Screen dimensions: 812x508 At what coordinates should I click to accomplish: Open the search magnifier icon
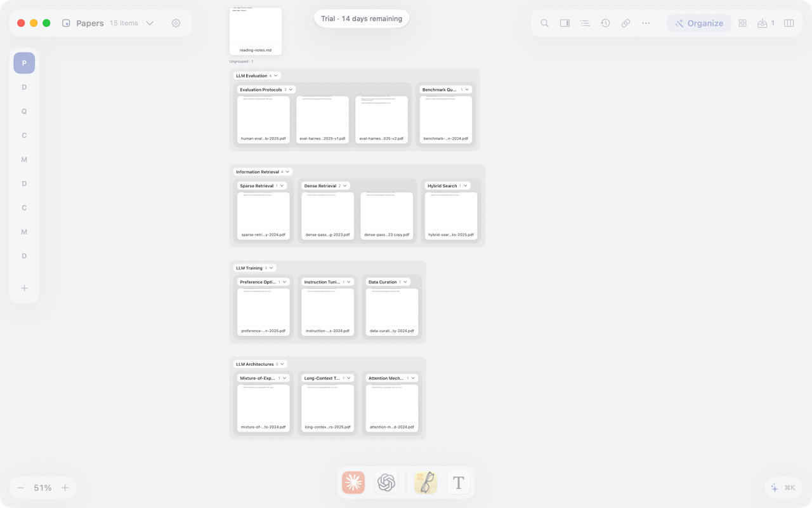click(544, 23)
